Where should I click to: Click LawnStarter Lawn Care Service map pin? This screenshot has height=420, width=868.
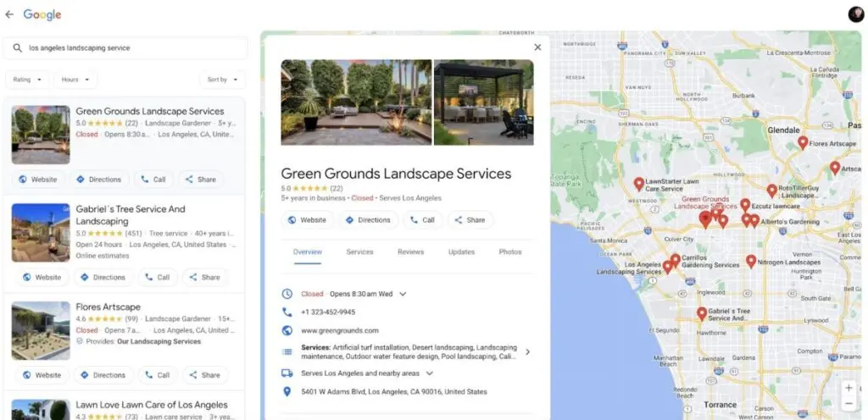click(639, 184)
